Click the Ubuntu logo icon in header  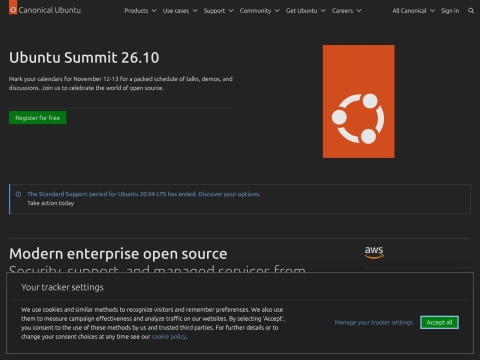pyautogui.click(x=13, y=8)
